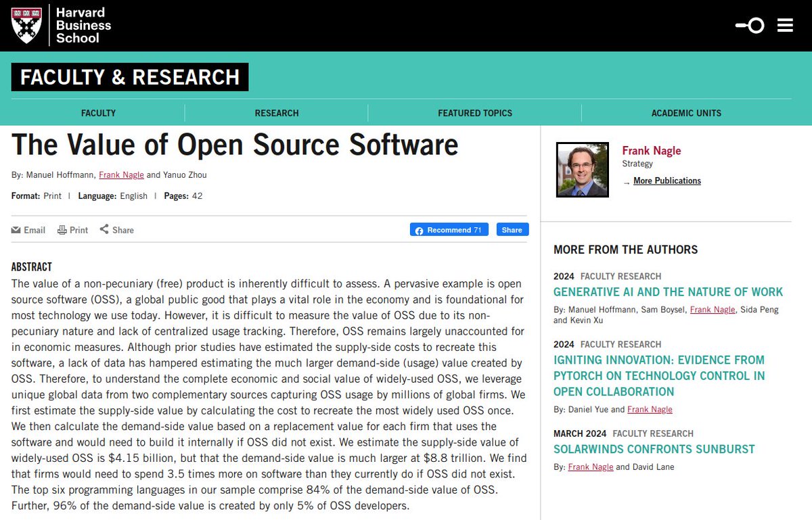Open the Harvard Business School shield logo
This screenshot has width=812, height=520.
point(27,26)
